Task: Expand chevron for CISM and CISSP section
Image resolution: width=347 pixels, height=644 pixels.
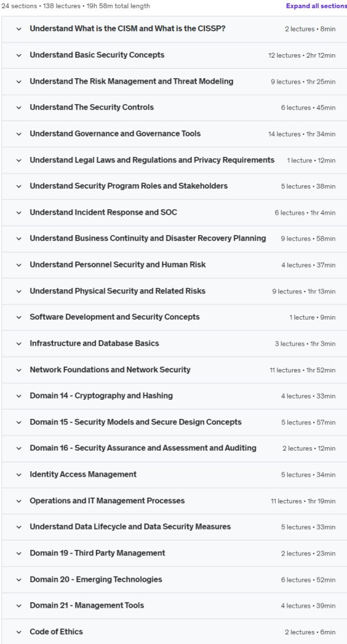Action: point(19,29)
